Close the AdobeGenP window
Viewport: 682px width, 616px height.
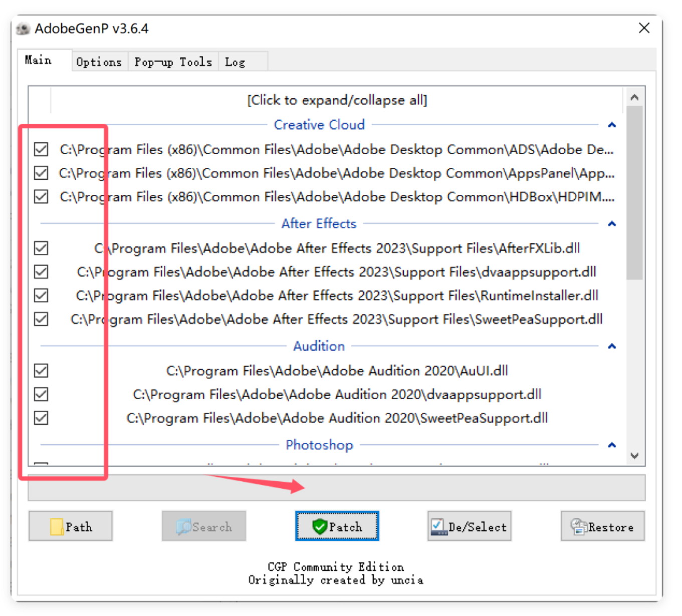[644, 28]
